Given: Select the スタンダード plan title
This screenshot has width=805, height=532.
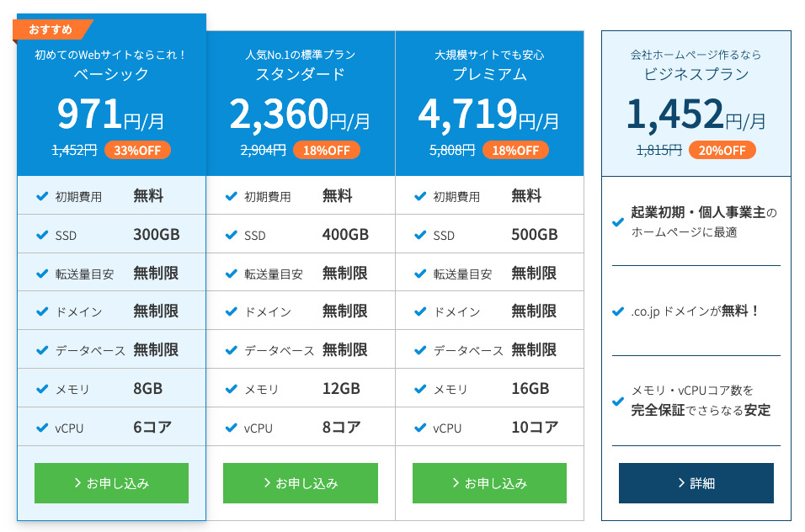Looking at the screenshot, I should [x=301, y=74].
